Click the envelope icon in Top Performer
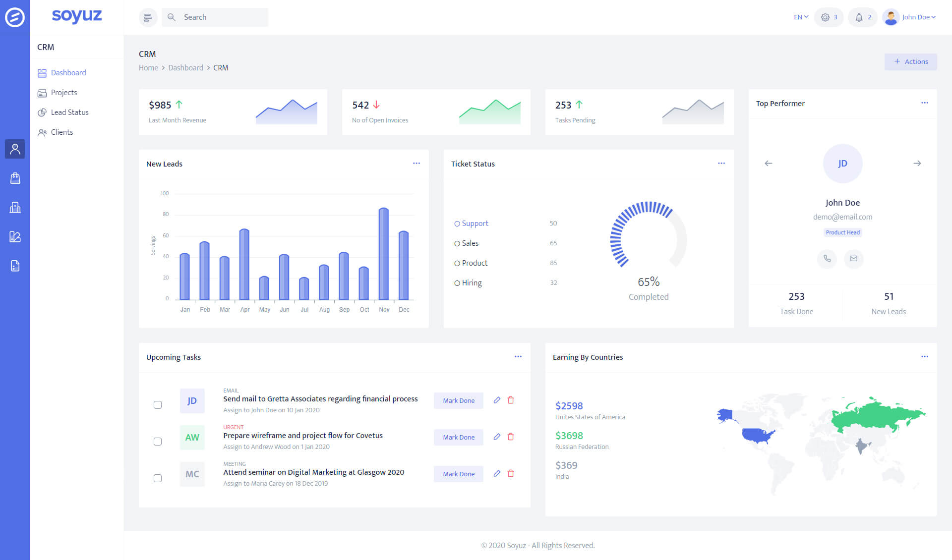952x560 pixels. pos(853,258)
